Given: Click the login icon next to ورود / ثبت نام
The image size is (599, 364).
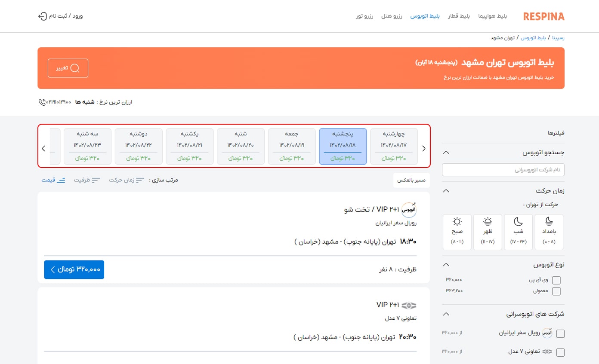Looking at the screenshot, I should 42,16.
